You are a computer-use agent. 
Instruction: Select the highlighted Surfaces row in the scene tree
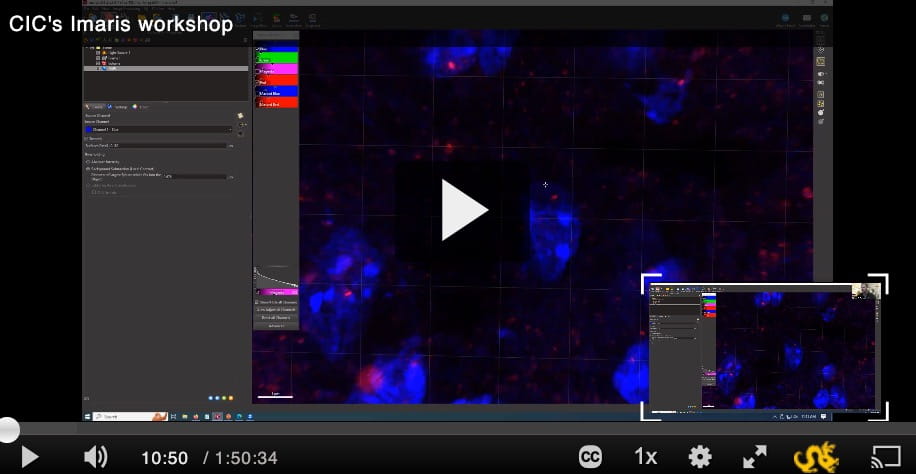[166, 68]
